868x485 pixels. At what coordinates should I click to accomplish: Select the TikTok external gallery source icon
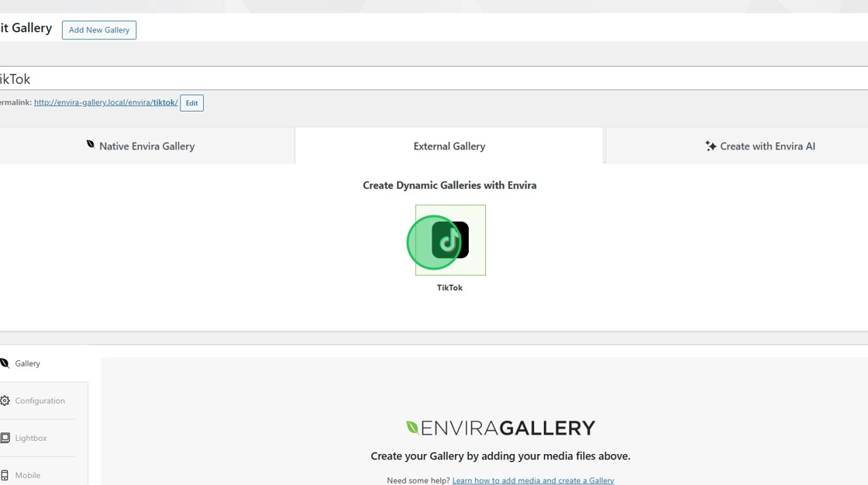click(449, 240)
